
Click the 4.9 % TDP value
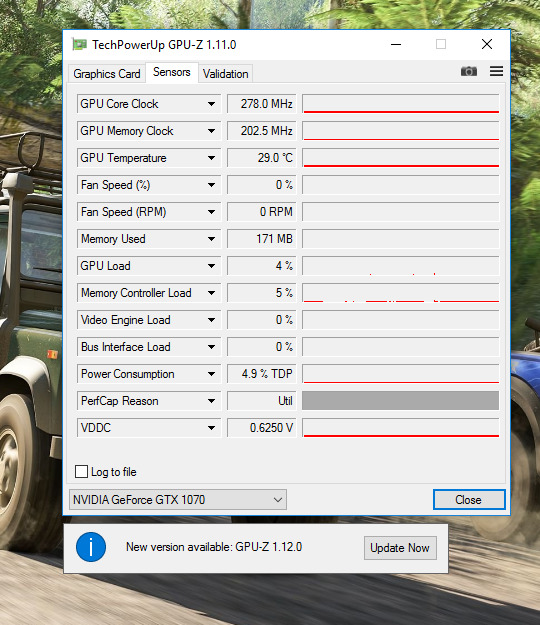coord(262,374)
